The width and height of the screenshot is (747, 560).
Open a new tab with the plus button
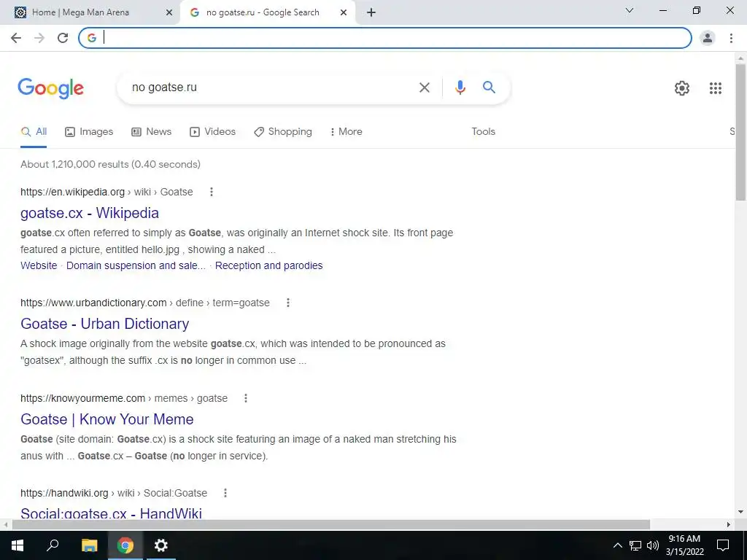(371, 12)
